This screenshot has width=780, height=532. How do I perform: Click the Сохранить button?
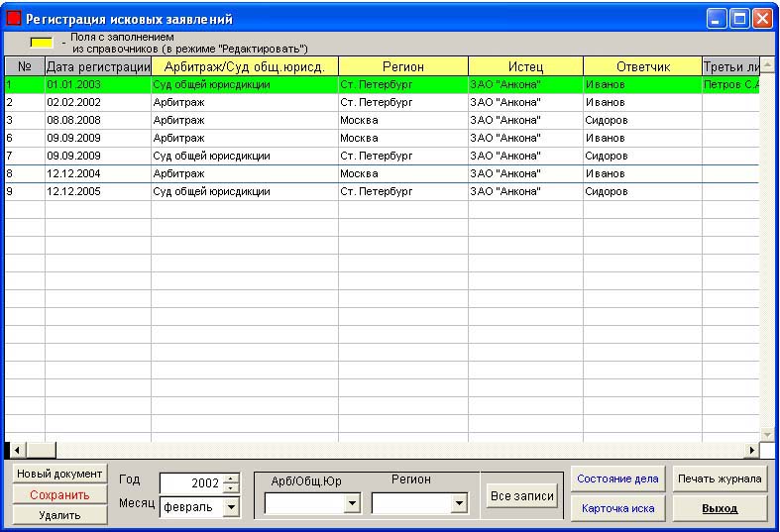click(x=59, y=494)
